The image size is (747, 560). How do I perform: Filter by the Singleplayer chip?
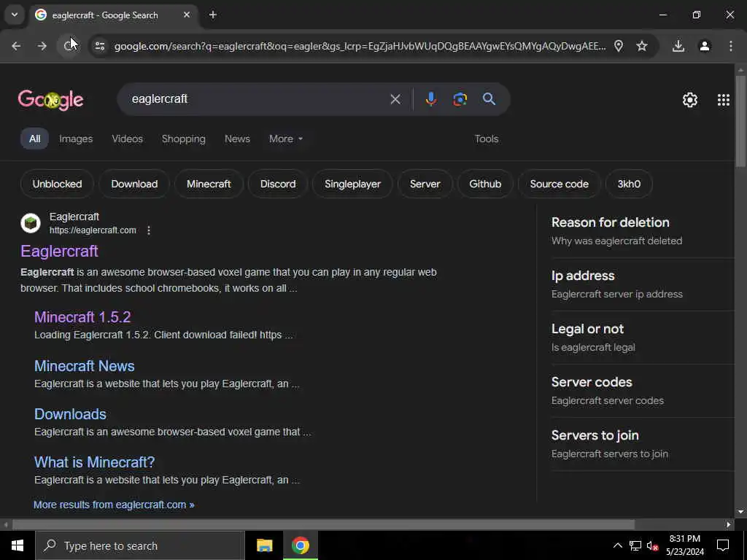point(352,184)
